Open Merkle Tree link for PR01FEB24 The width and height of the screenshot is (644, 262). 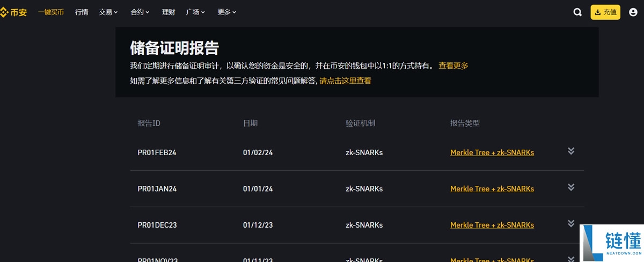[x=492, y=152]
